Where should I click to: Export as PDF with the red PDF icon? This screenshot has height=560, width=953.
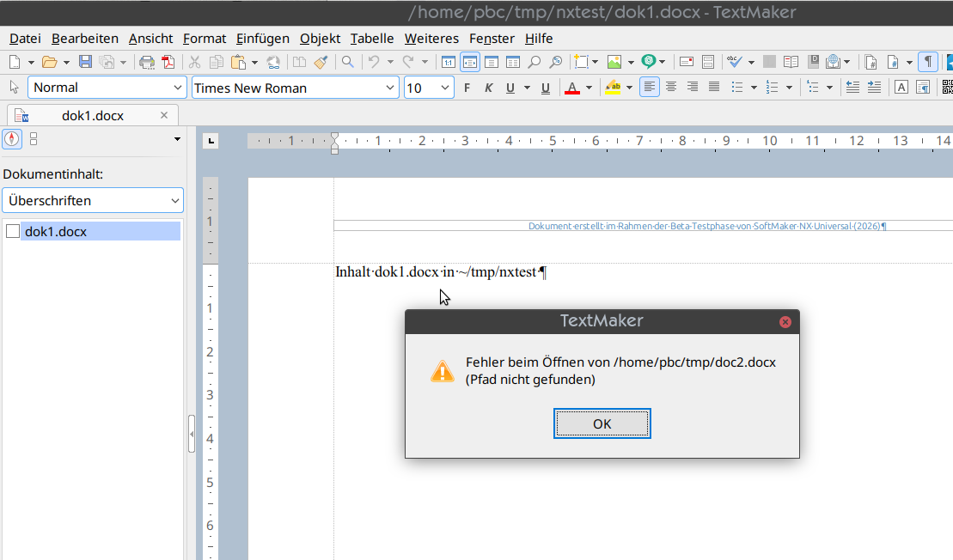[x=168, y=62]
